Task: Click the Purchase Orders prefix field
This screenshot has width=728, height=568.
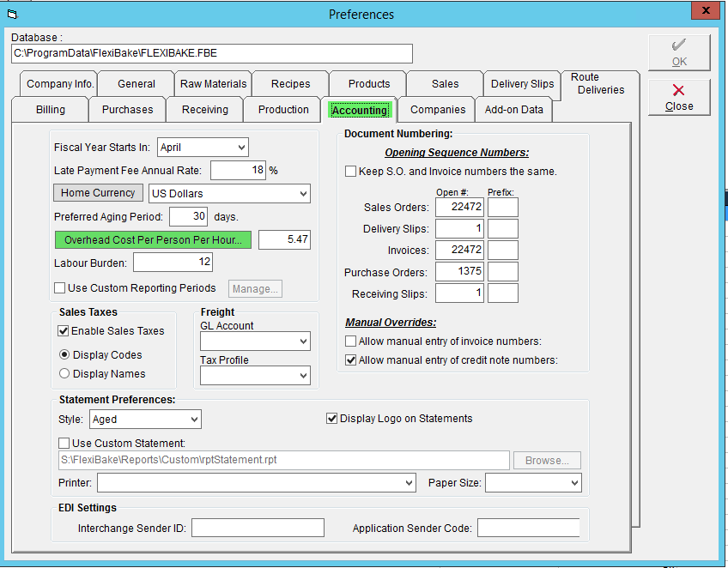Action: (503, 271)
